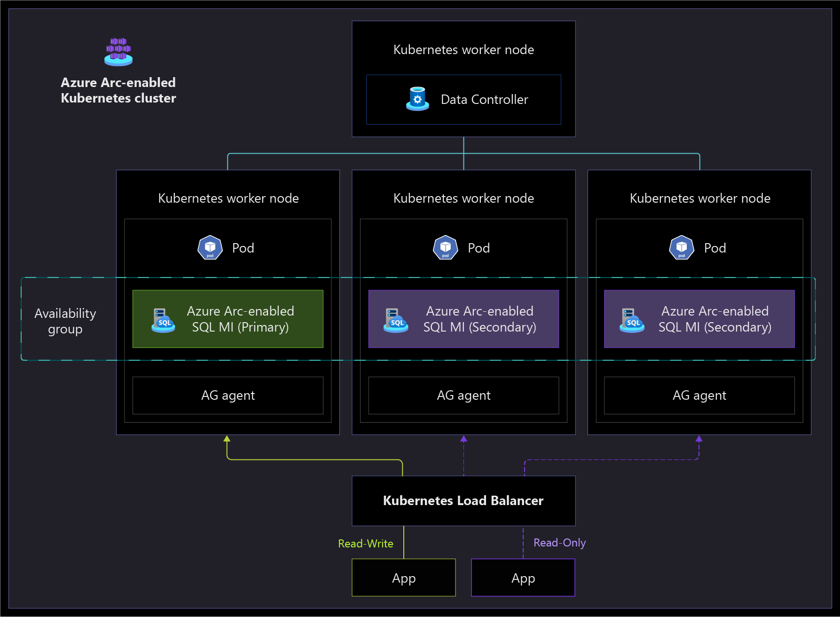Image resolution: width=840 pixels, height=617 pixels.
Task: Click the Azure Arc Kubernetes cluster icon
Action: (118, 52)
